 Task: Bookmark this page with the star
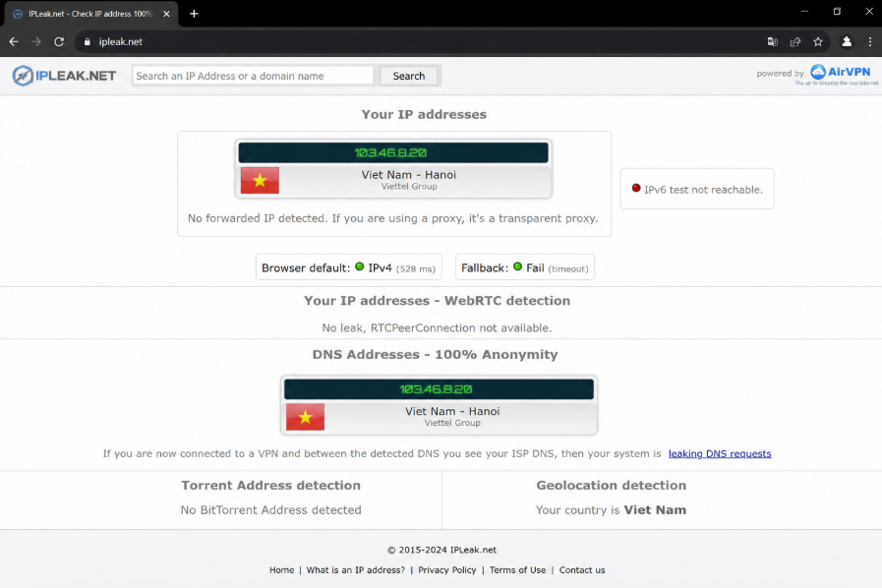(818, 41)
